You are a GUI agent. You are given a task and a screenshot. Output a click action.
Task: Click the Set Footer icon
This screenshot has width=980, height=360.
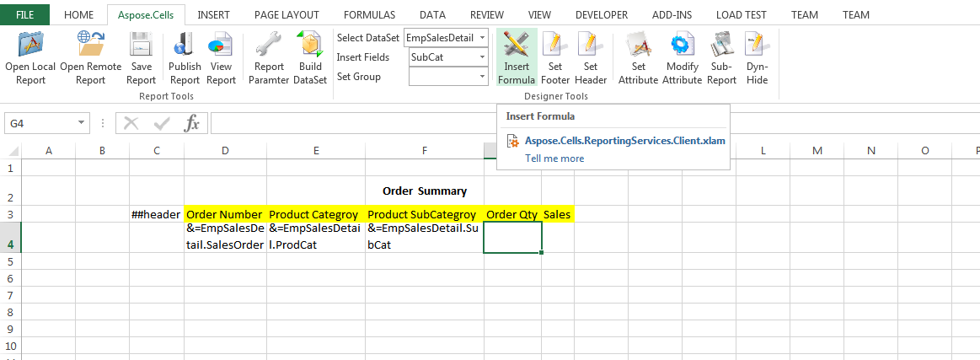555,44
